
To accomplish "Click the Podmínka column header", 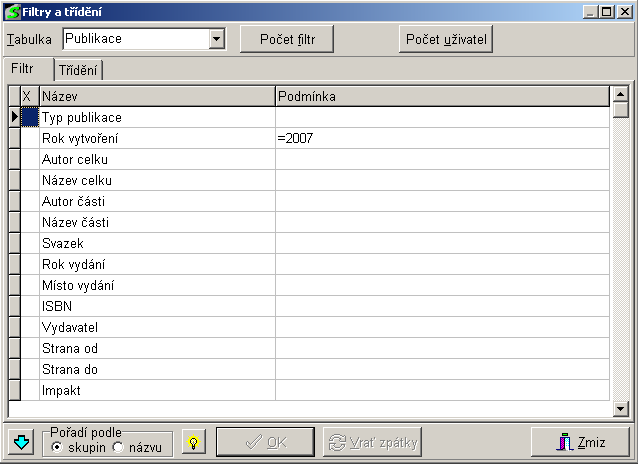I will [441, 96].
